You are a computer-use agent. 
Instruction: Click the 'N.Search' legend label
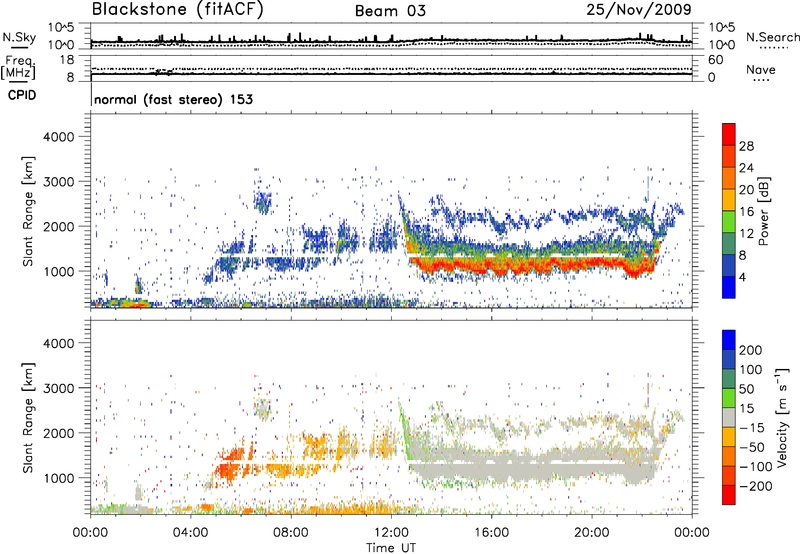772,37
